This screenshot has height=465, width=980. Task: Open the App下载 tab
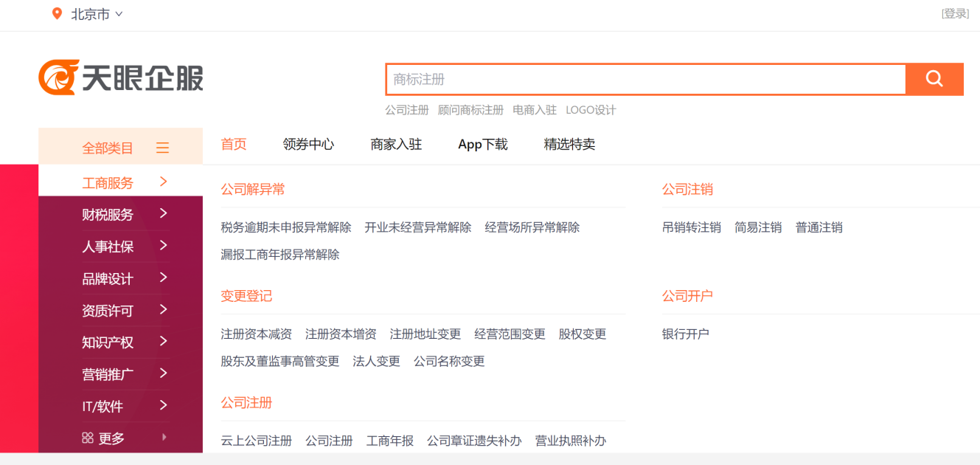(x=483, y=145)
